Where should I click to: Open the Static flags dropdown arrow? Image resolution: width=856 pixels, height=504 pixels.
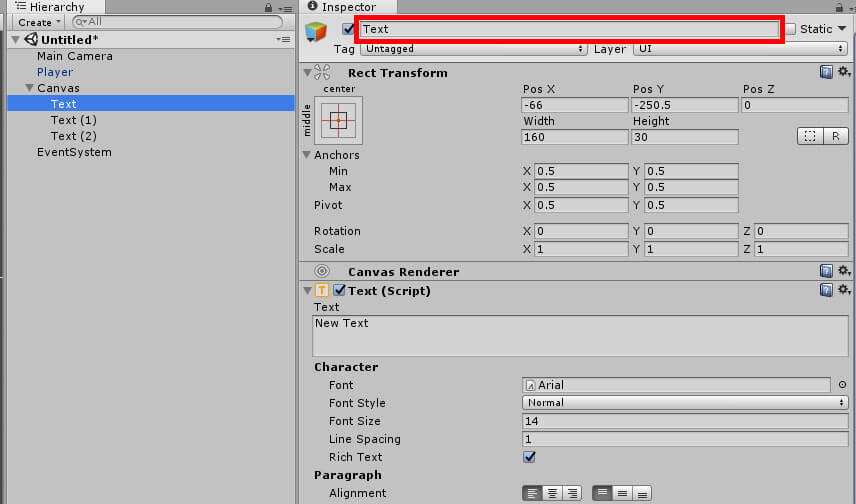click(x=842, y=28)
